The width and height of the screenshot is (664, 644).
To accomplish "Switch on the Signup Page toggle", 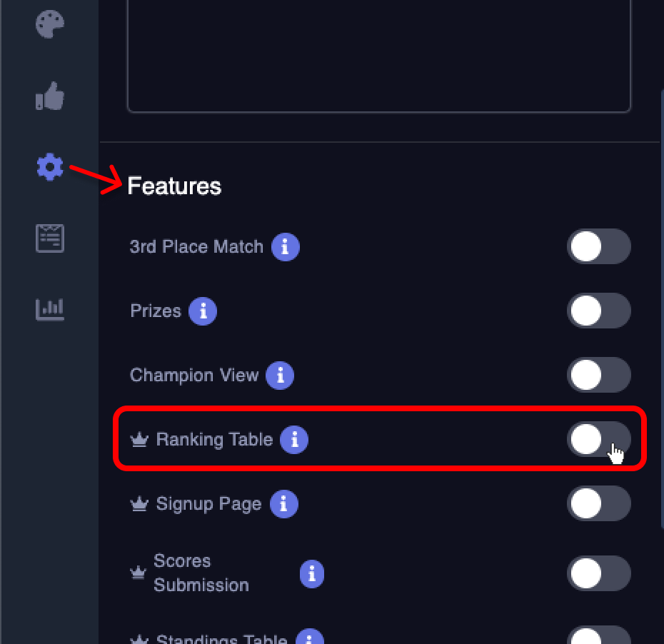I will click(x=598, y=504).
